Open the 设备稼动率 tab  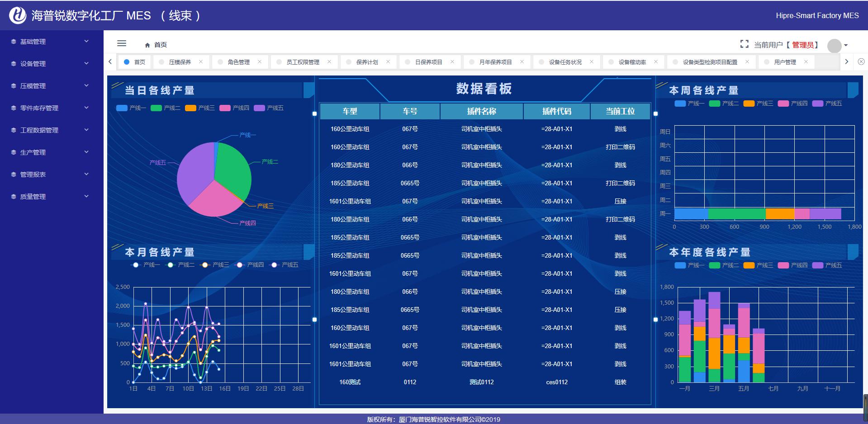click(632, 62)
